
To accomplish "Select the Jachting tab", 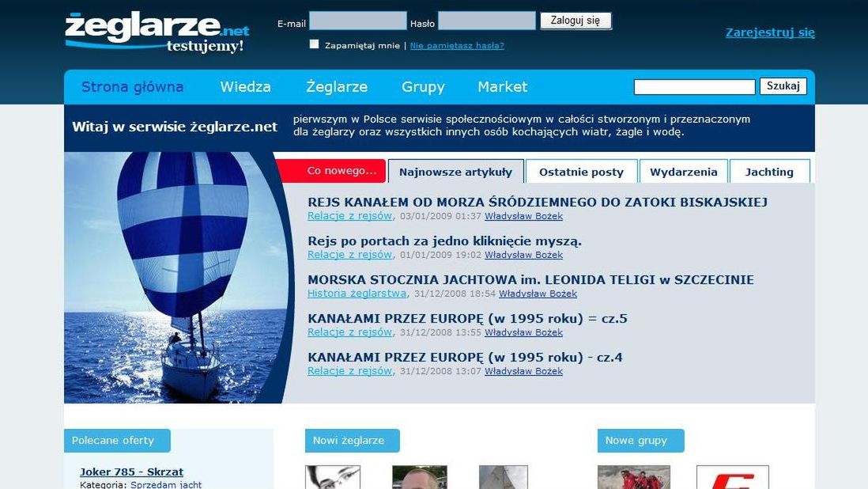I will click(x=769, y=171).
